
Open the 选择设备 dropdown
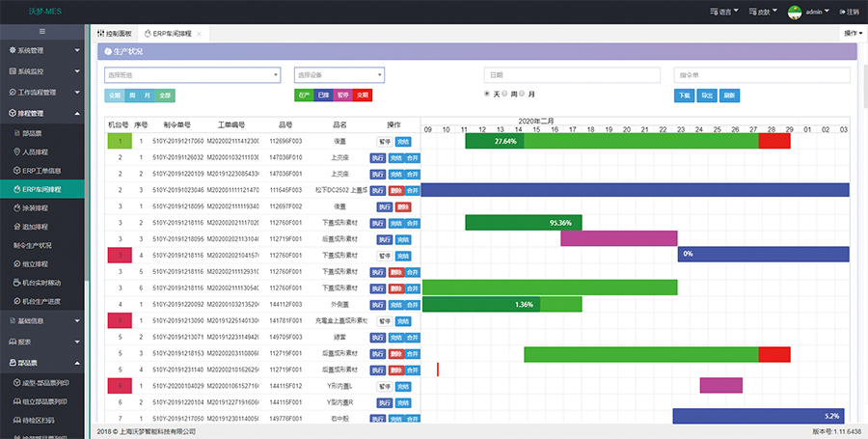point(339,74)
